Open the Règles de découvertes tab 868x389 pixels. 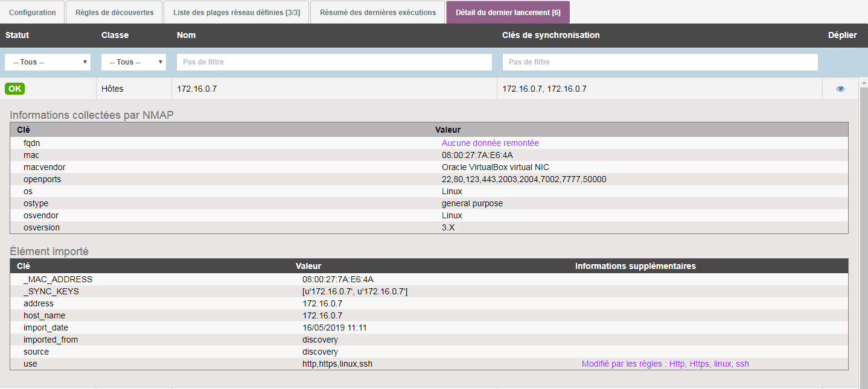click(114, 12)
